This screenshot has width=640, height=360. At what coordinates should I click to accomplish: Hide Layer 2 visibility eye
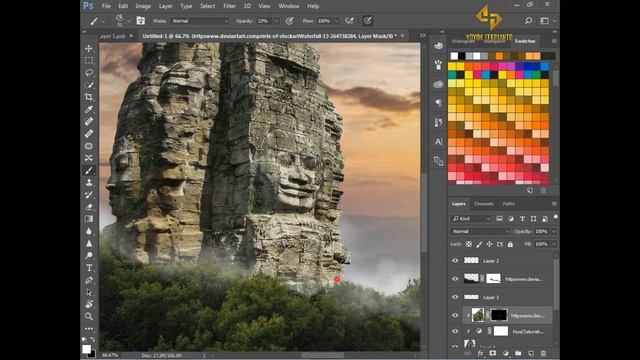(x=455, y=260)
